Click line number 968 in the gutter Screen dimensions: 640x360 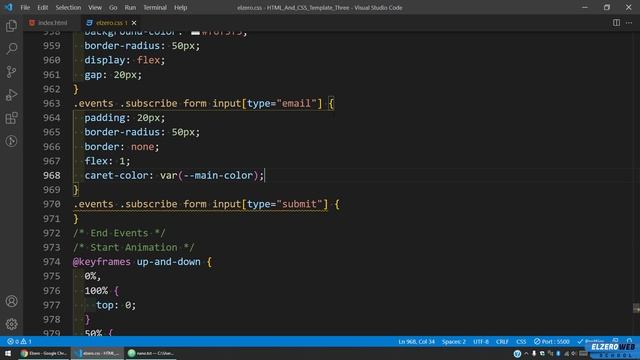point(51,175)
